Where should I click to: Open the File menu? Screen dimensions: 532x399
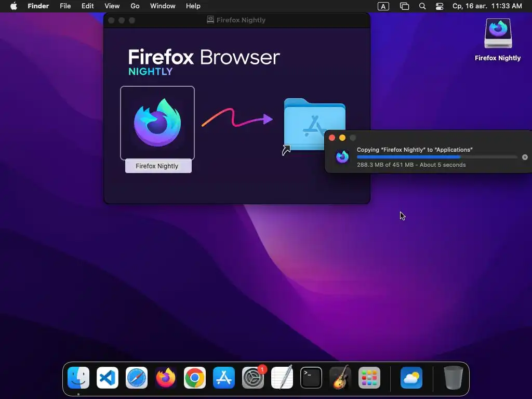click(65, 6)
